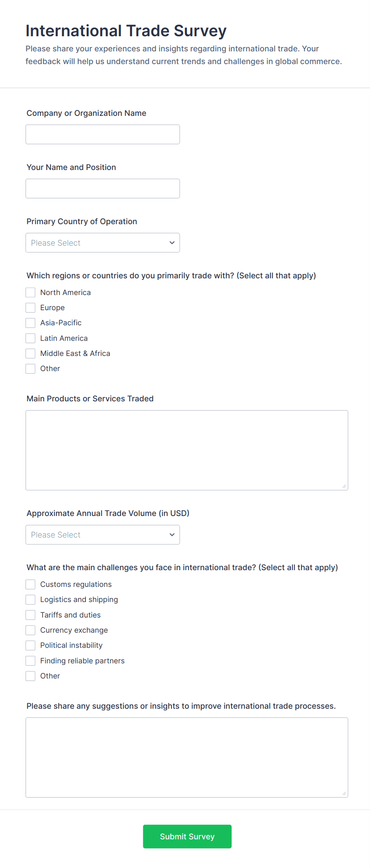Click the Company or Organization Name field

click(102, 134)
